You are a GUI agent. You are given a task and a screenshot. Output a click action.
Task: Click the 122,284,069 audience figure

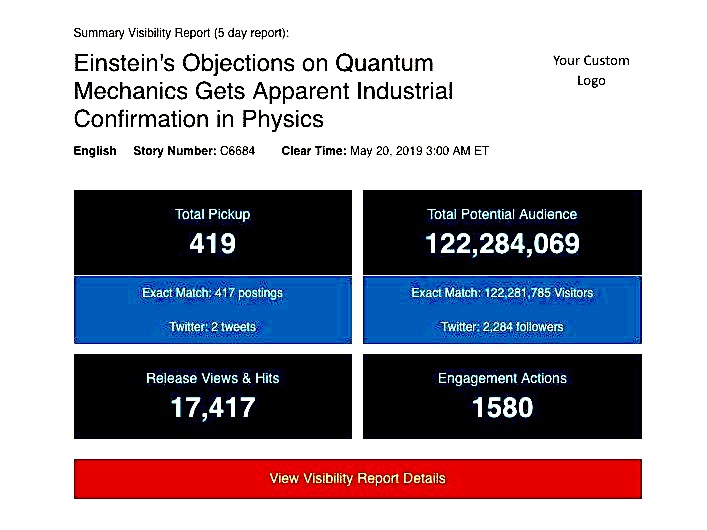coord(502,244)
